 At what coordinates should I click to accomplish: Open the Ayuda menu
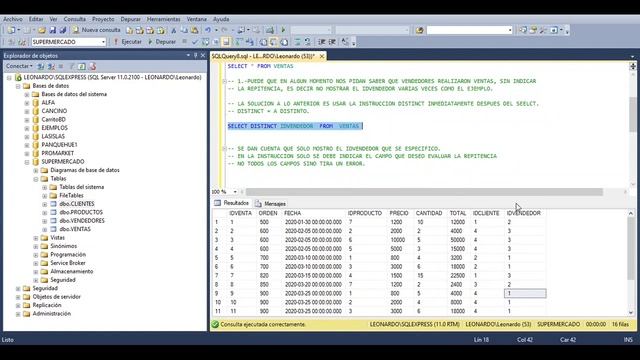(x=221, y=19)
